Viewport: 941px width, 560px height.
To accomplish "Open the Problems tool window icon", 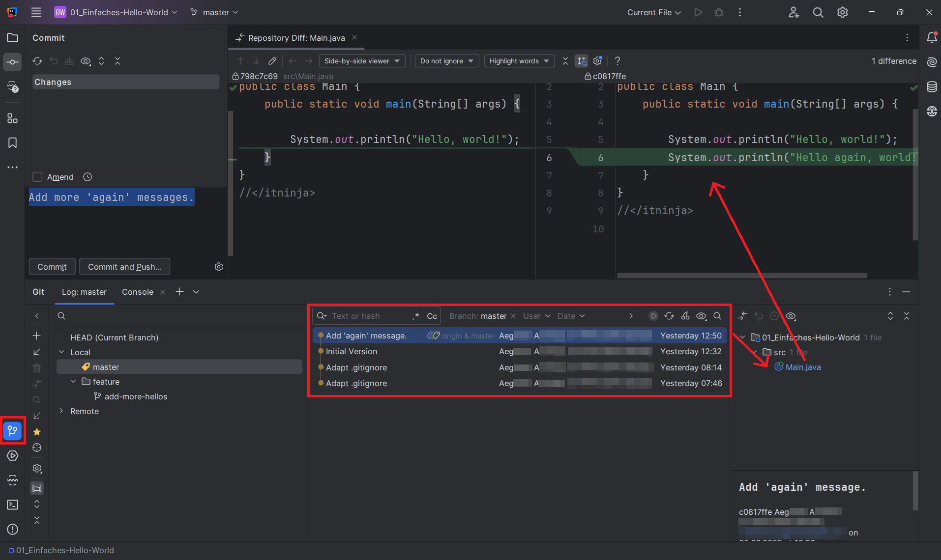I will point(12,529).
